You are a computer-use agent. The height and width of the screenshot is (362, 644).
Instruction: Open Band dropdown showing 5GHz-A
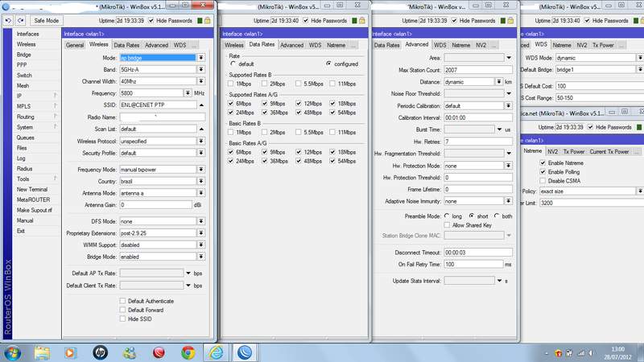coord(201,70)
